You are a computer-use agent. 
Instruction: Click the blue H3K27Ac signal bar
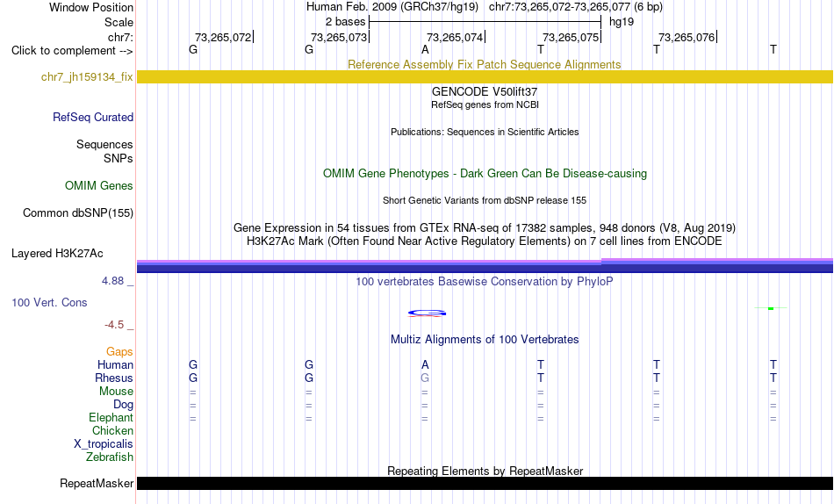tap(485, 266)
